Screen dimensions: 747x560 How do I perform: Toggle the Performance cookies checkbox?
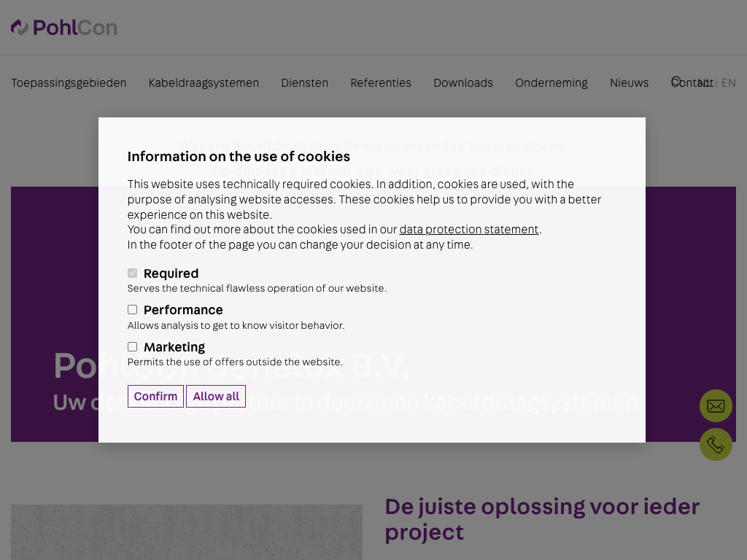(132, 310)
